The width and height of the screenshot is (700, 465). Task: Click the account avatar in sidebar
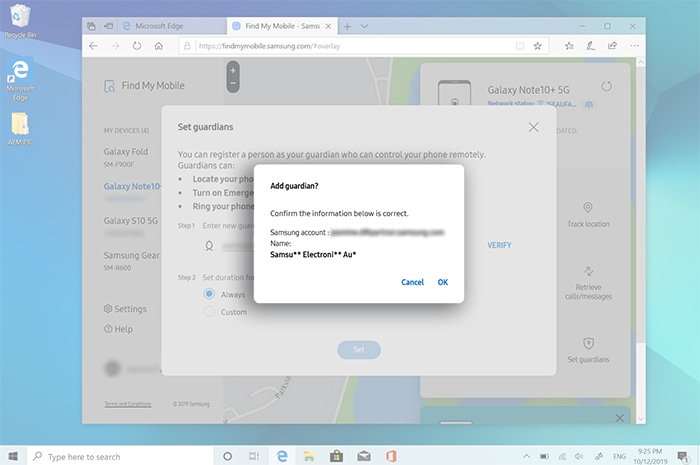point(112,368)
